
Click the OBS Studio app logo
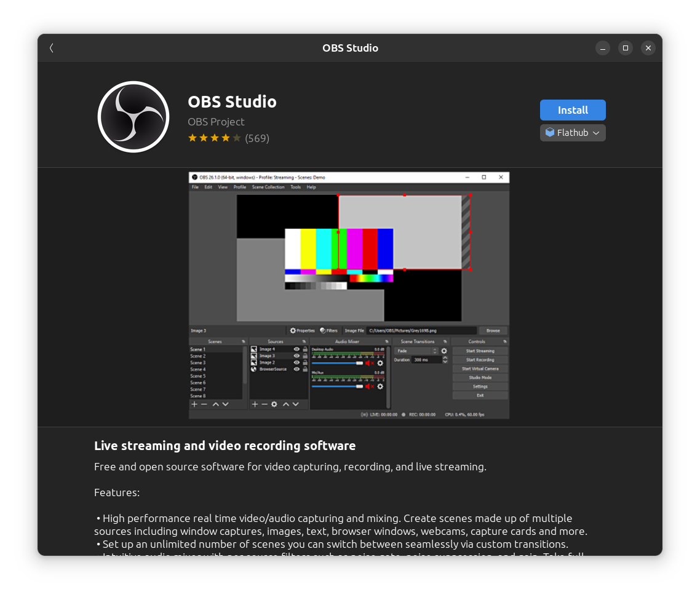(133, 117)
